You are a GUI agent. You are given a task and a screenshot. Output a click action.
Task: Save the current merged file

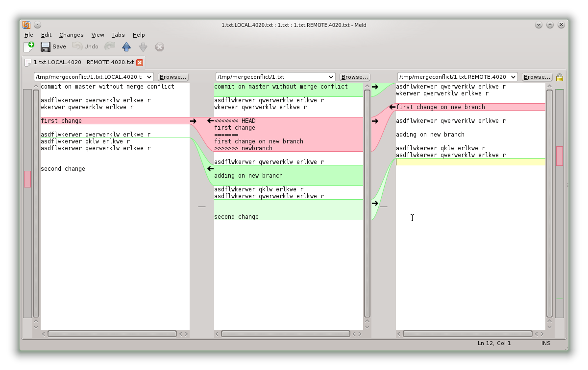53,46
